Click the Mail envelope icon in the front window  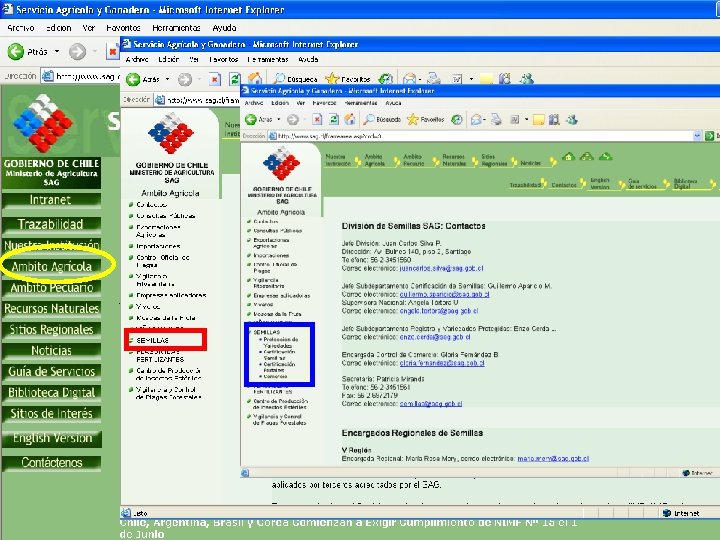tap(476, 120)
